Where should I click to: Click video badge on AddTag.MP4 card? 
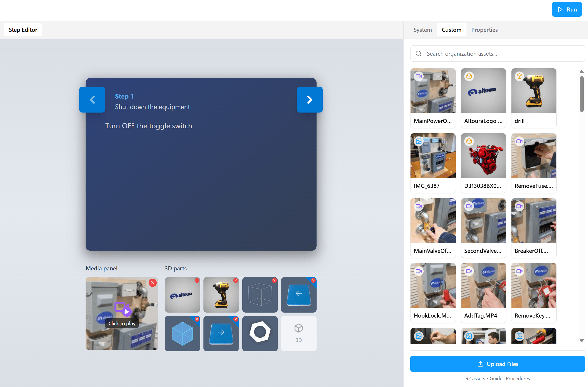point(469,271)
